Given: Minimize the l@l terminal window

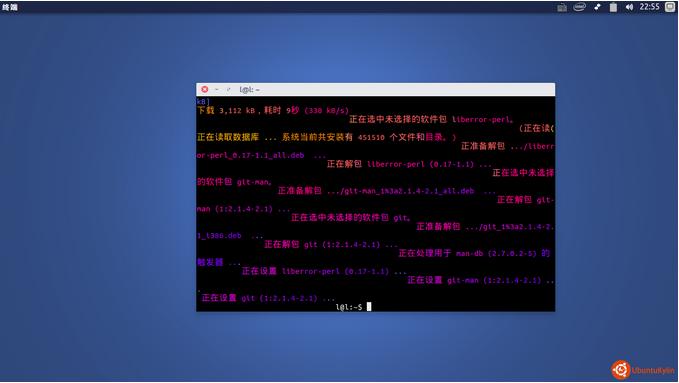Looking at the screenshot, I should (217, 89).
